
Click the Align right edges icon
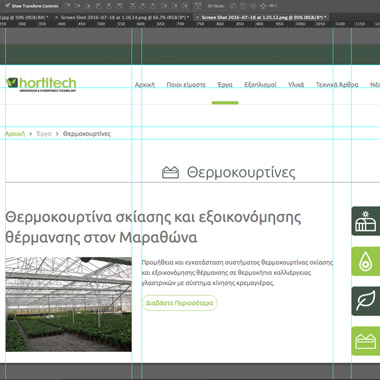[x=118, y=6]
